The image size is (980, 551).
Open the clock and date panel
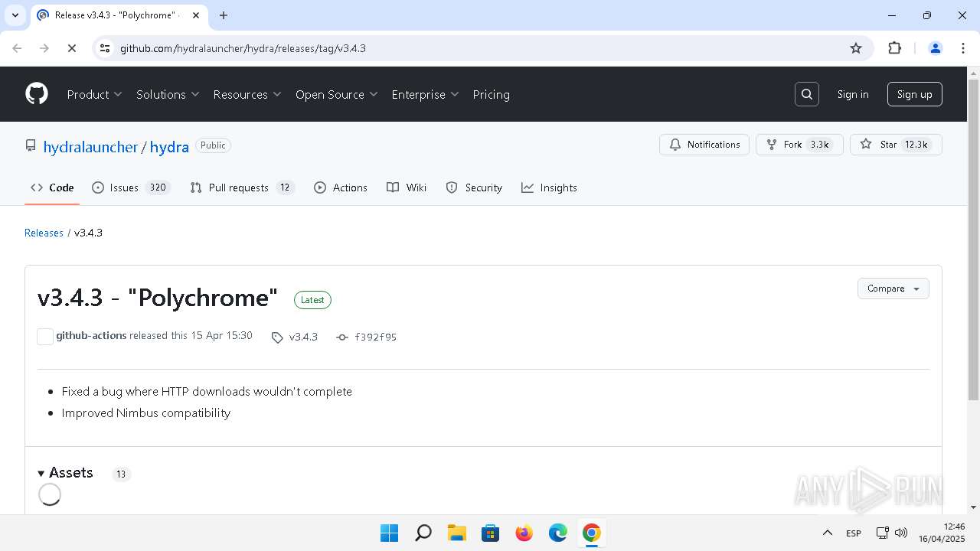point(943,533)
